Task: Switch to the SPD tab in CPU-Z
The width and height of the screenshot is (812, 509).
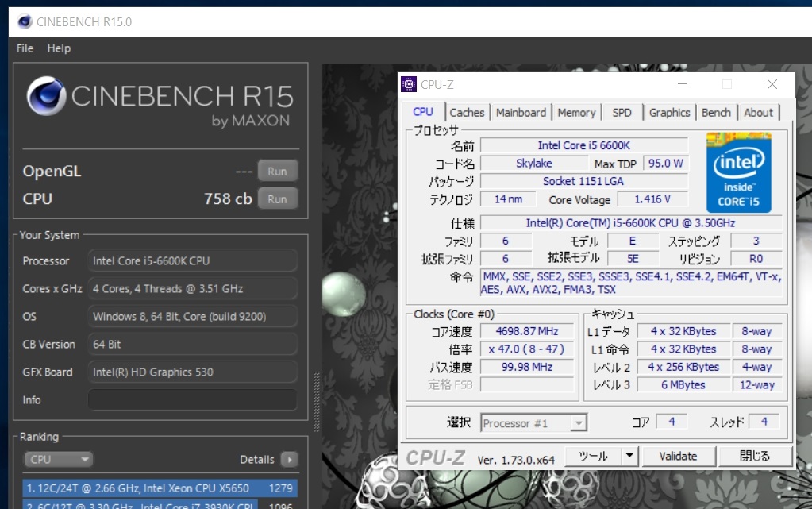Action: [x=622, y=113]
